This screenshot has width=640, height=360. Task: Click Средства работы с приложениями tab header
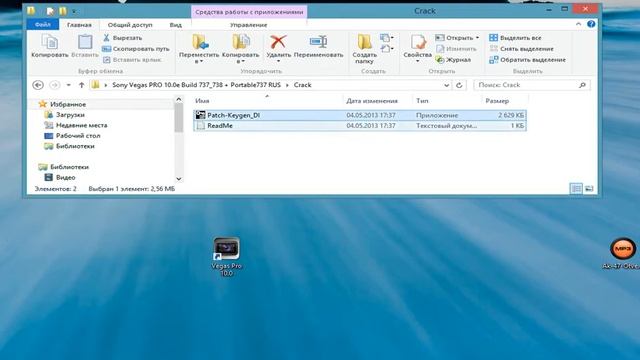(249, 12)
